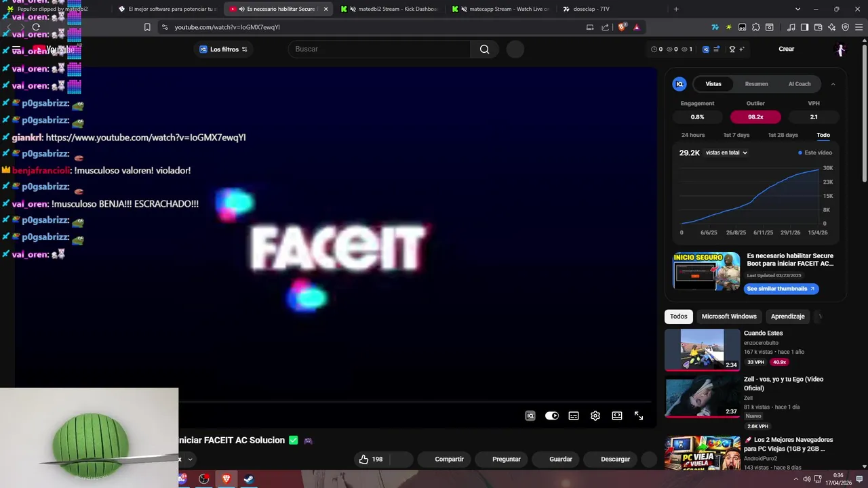
Task: Toggle autoplay switch in video player
Action: click(x=552, y=415)
